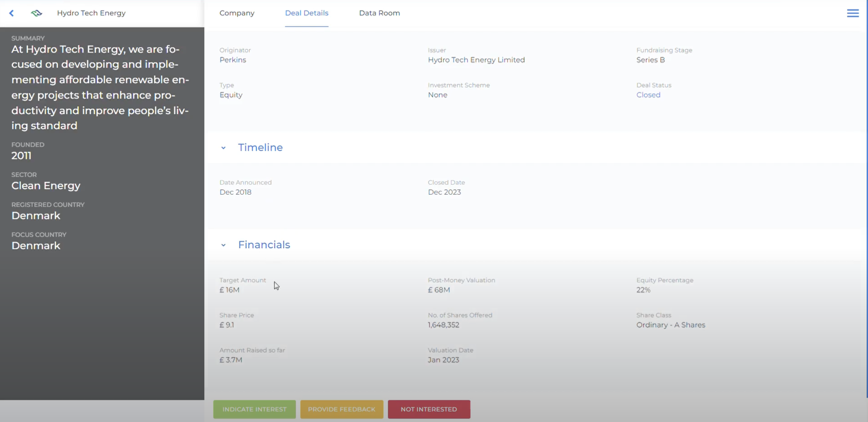Collapse the Timeline section chevron
The height and width of the screenshot is (422, 868).
pyautogui.click(x=224, y=148)
